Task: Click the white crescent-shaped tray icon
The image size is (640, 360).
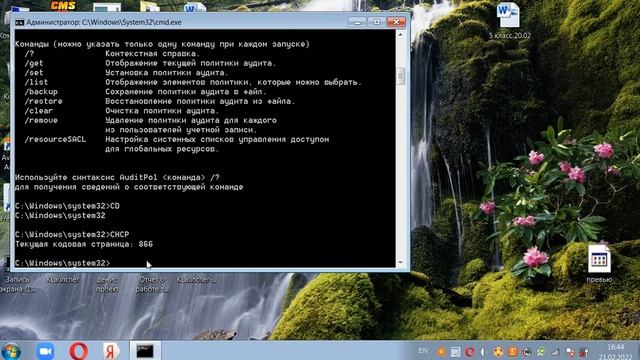Action: coord(484,351)
